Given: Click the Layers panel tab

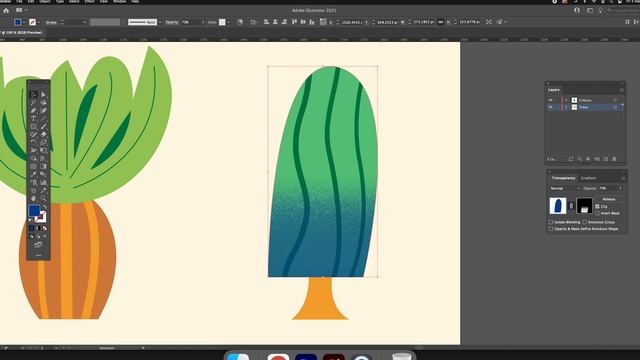Looking at the screenshot, I should [x=554, y=90].
